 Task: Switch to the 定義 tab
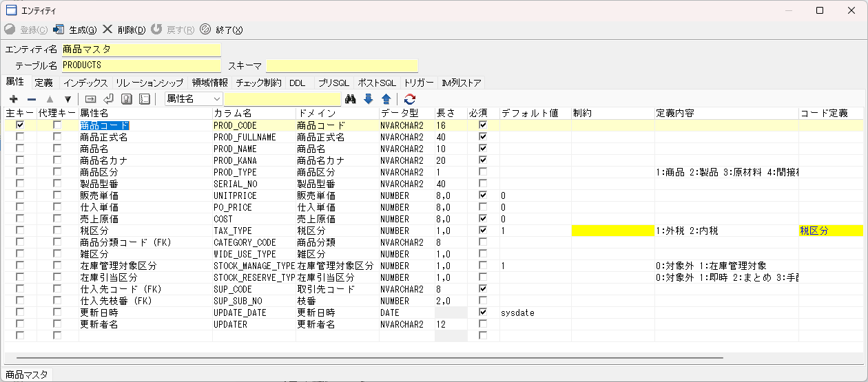click(x=43, y=83)
